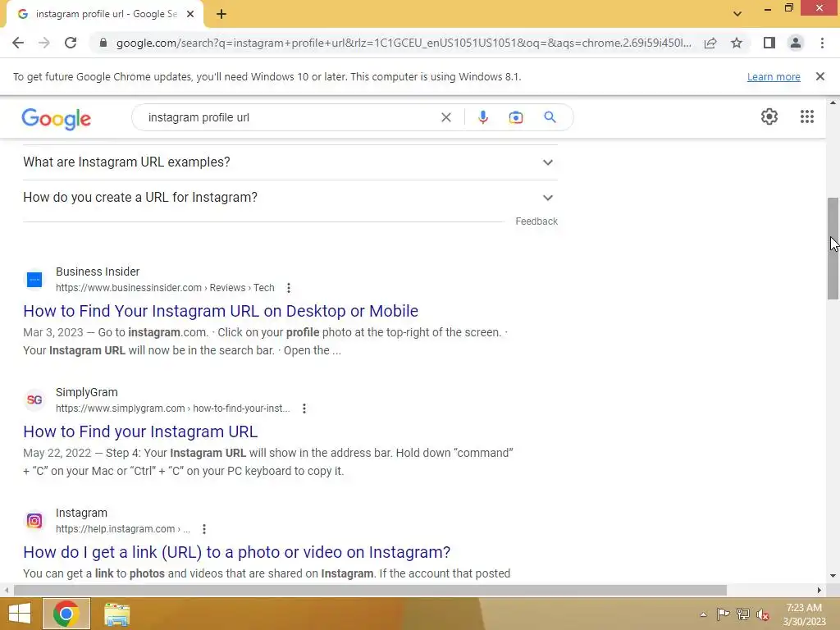Open the Chrome side panel
This screenshot has width=840, height=630.
click(769, 43)
